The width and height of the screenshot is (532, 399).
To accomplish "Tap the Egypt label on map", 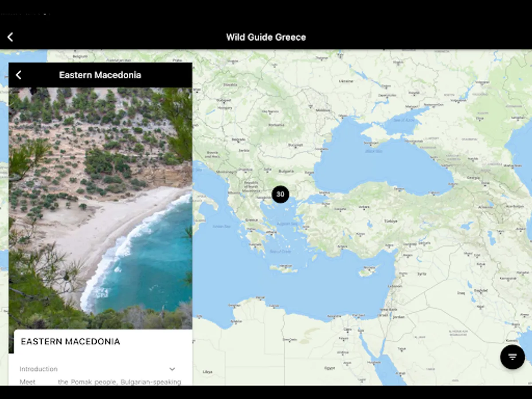I will coord(330,368).
